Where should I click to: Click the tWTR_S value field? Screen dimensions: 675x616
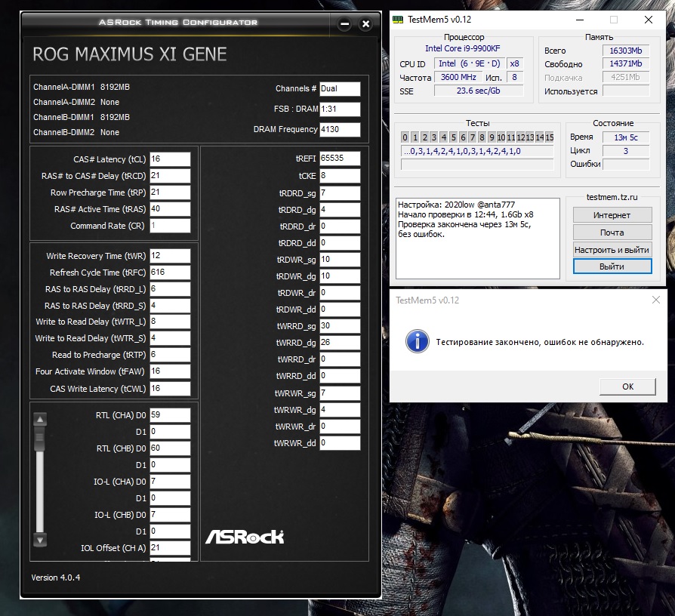170,338
